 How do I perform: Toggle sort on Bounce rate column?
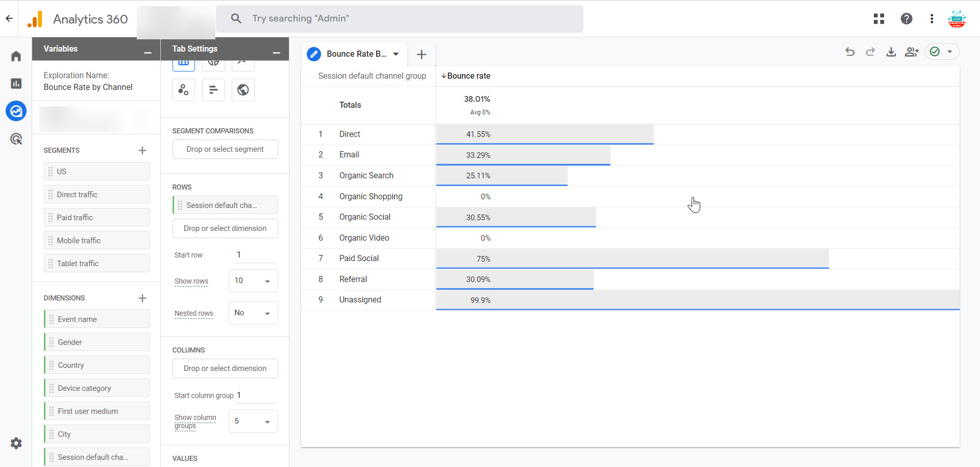click(465, 76)
